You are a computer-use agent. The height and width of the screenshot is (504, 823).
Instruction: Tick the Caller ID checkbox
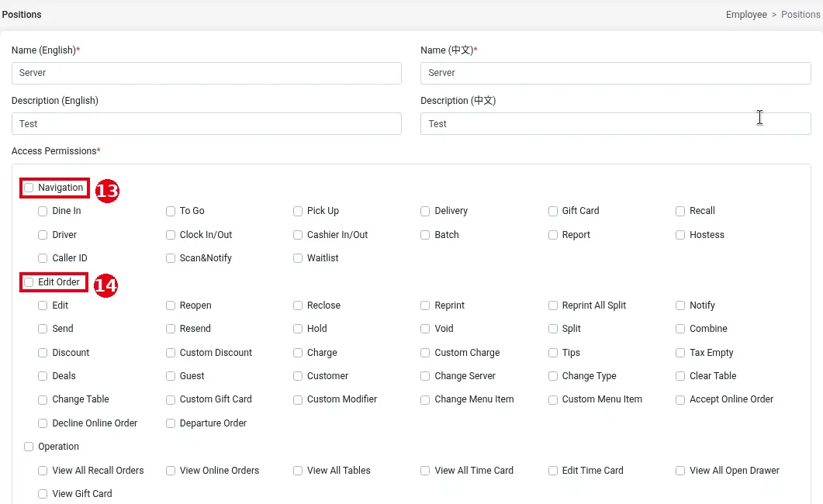[43, 258]
